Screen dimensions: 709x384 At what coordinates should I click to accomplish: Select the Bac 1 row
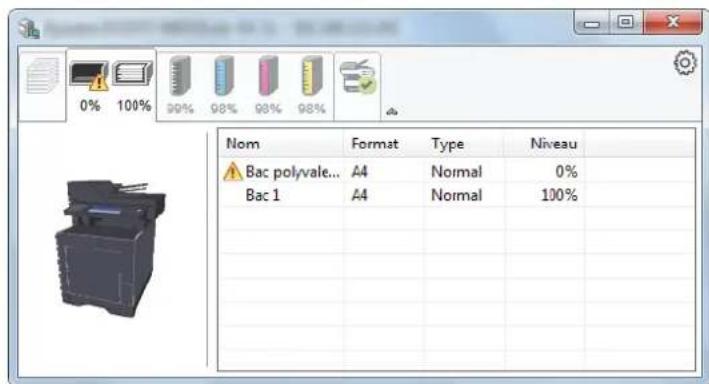[457, 195]
